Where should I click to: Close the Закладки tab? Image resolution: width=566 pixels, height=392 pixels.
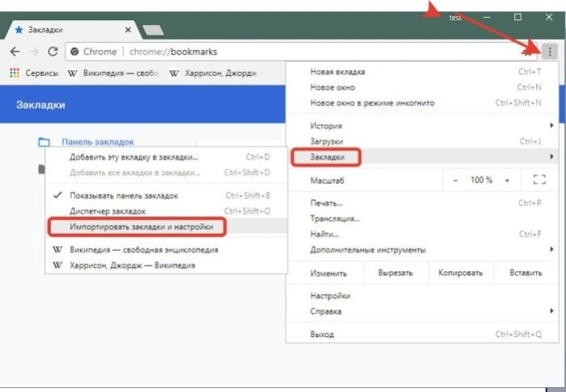(128, 30)
